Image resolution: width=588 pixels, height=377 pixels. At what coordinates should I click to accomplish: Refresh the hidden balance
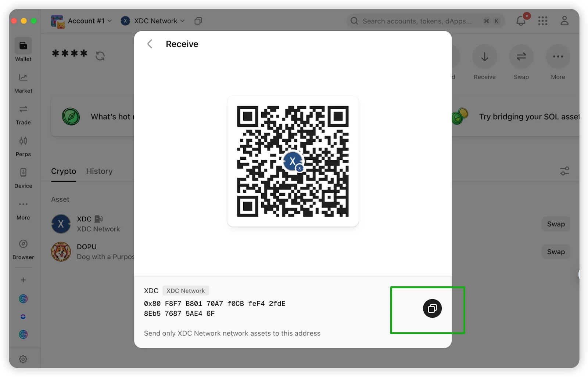click(x=100, y=56)
